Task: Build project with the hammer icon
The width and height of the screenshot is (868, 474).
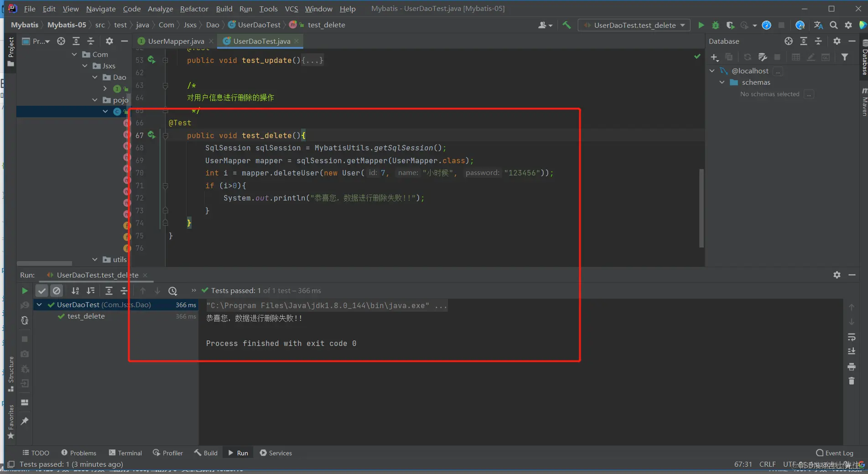Action: pyautogui.click(x=567, y=25)
